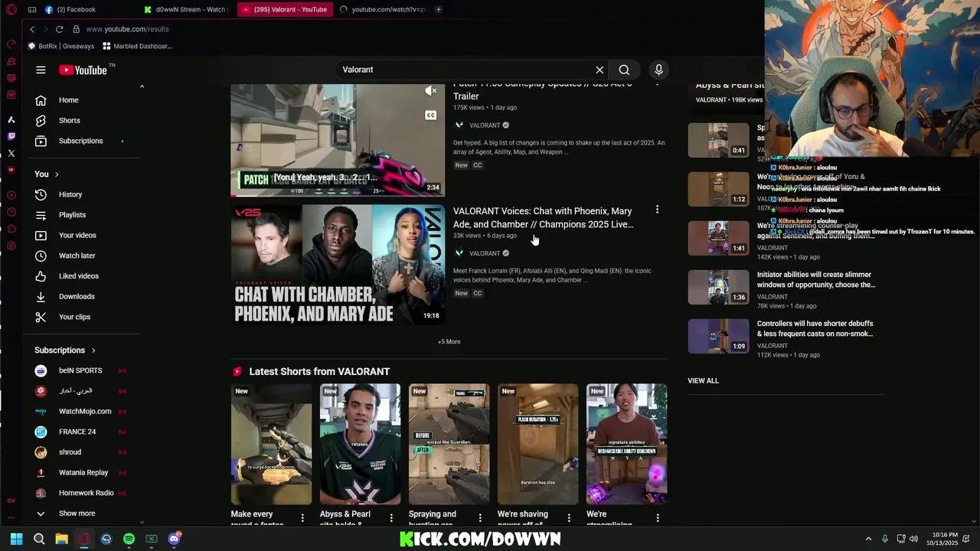
Task: Open Twitch in Opera sidebar
Action: tap(11, 136)
